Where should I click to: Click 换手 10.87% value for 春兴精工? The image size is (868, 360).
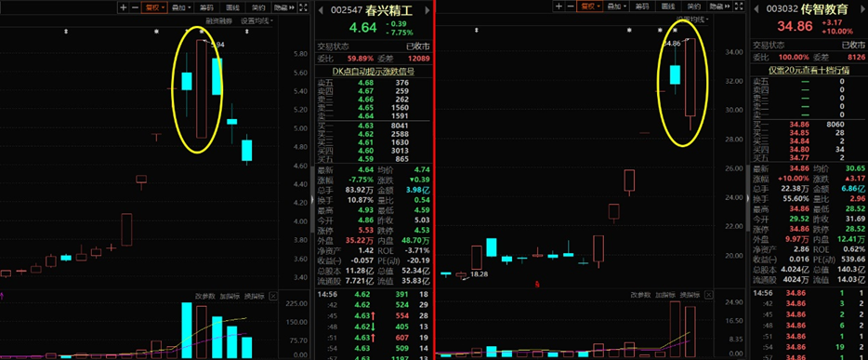tap(361, 199)
